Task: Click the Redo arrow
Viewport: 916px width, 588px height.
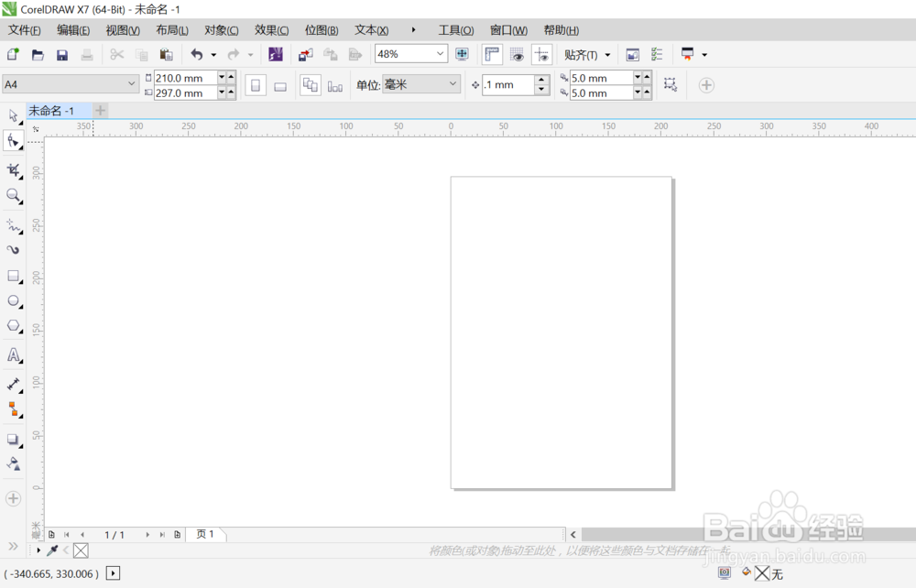Action: coord(233,54)
